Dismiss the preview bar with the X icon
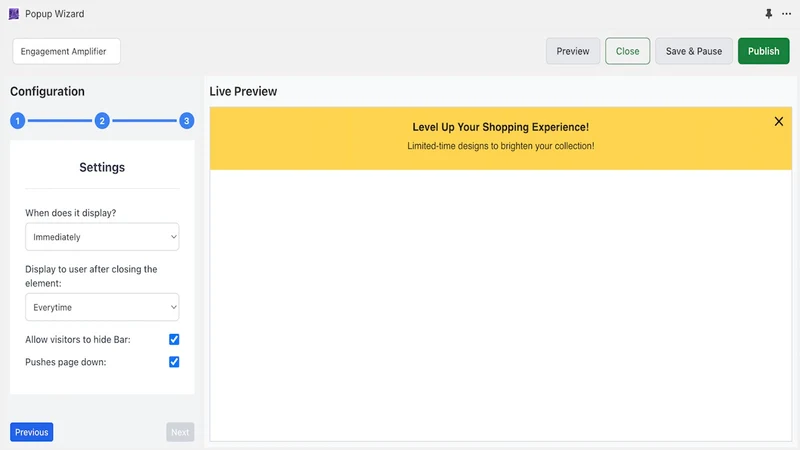This screenshot has height=450, width=800. click(x=779, y=121)
